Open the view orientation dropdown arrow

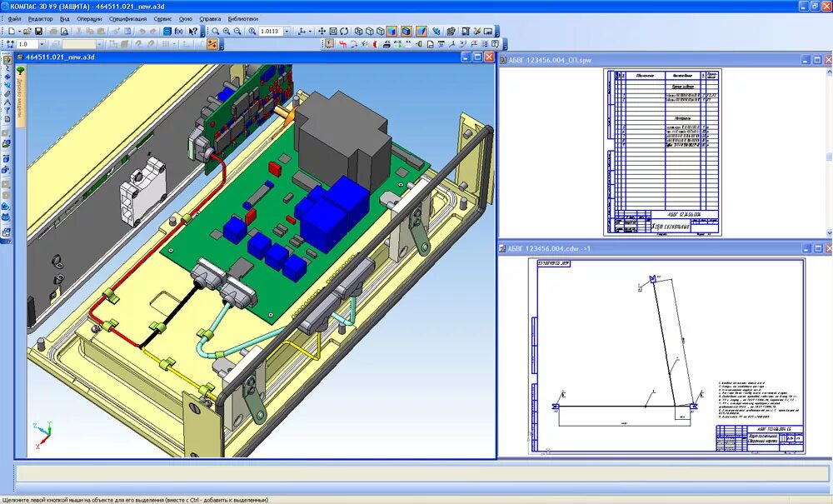[x=310, y=32]
